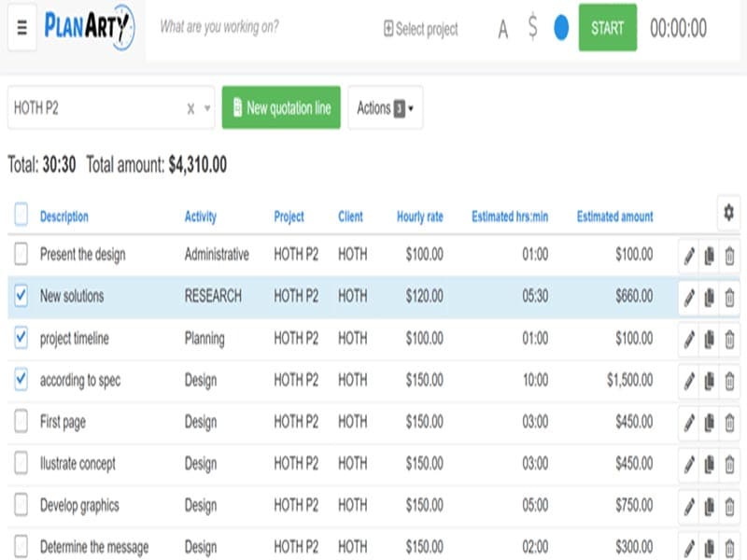This screenshot has height=560, width=747.
Task: Sort by Estimated hrs:min column
Action: pos(510,217)
